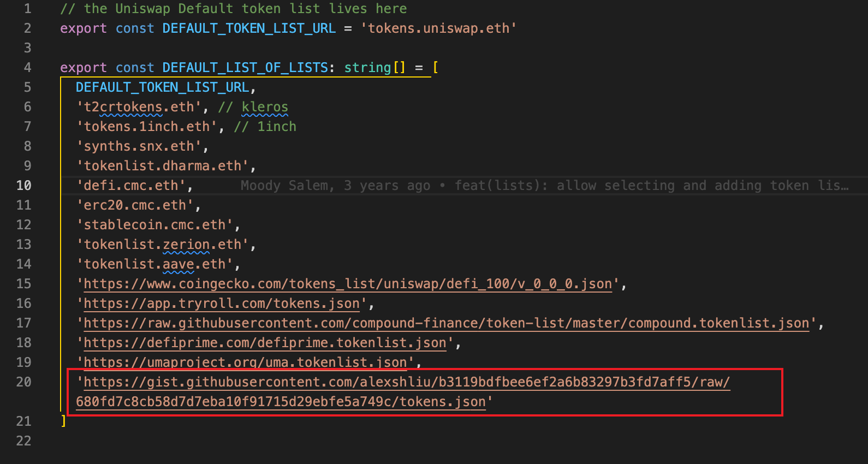The width and height of the screenshot is (868, 464).
Task: Click the '// 1inch' comment
Action: coord(265,127)
